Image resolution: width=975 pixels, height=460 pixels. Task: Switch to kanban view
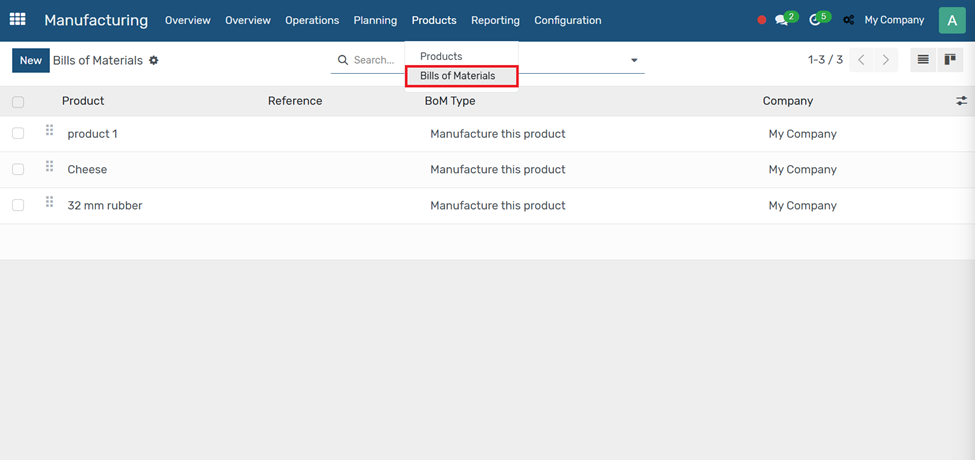click(x=950, y=60)
